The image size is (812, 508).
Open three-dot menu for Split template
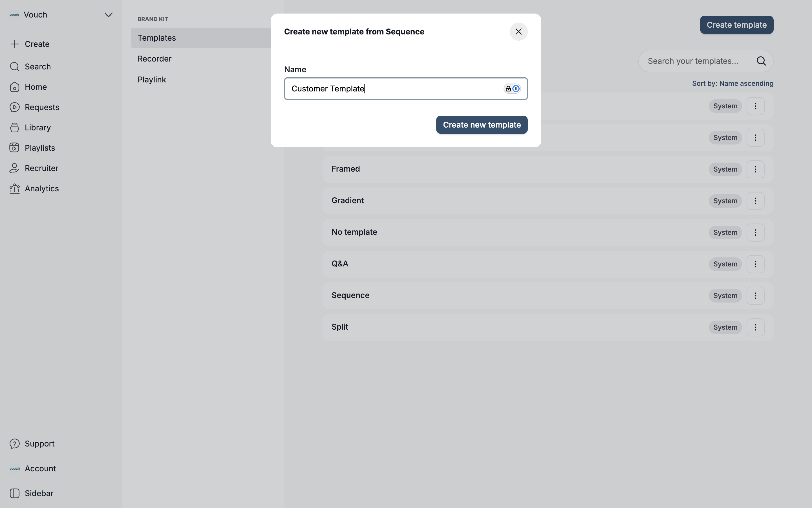click(x=755, y=327)
